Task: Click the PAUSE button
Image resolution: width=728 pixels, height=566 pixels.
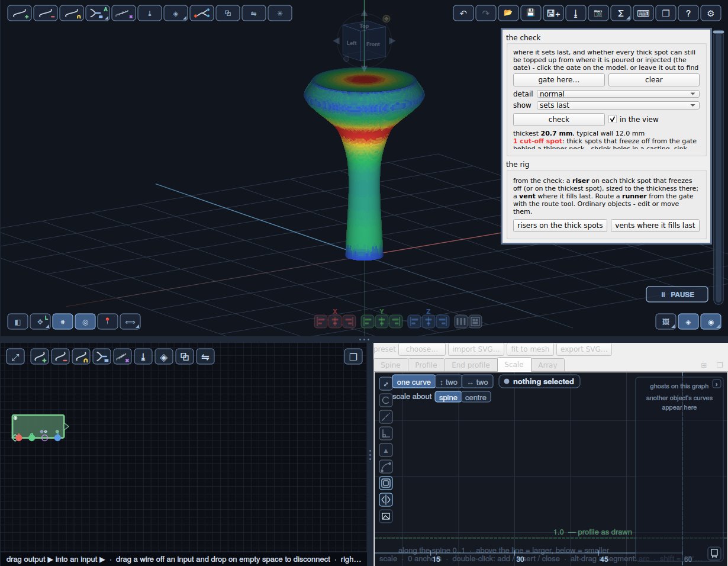Action: point(677,294)
